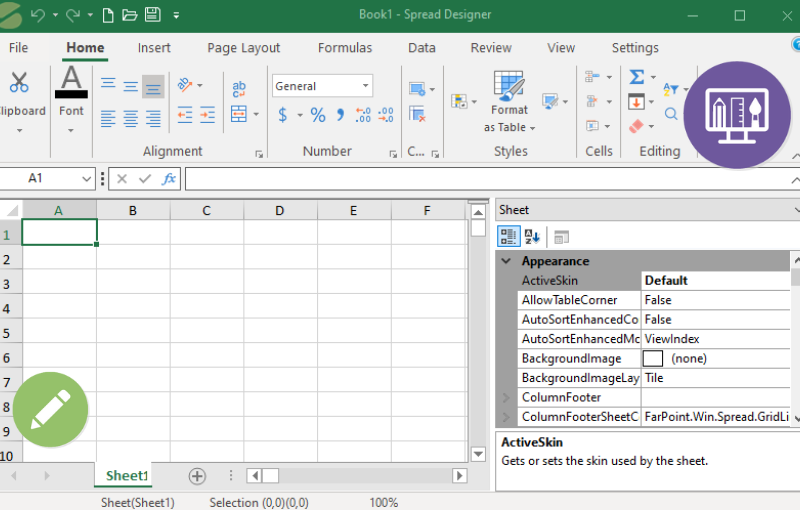Toggle bottom vertical alignment

click(x=153, y=86)
